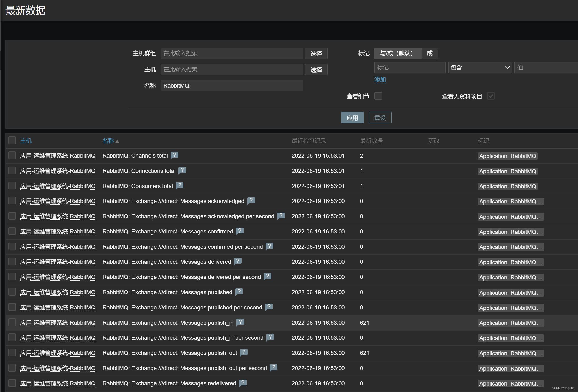Click question icon for Messages published per second
Image resolution: width=578 pixels, height=392 pixels.
tap(269, 307)
